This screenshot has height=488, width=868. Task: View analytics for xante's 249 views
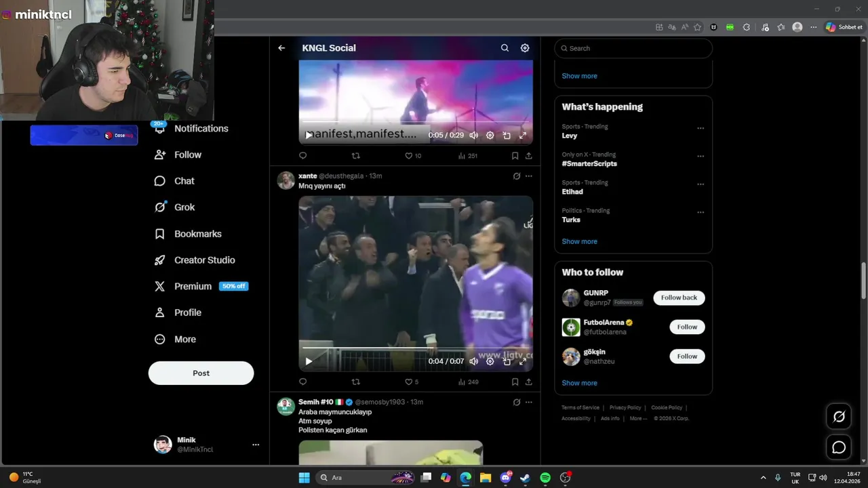[469, 382]
